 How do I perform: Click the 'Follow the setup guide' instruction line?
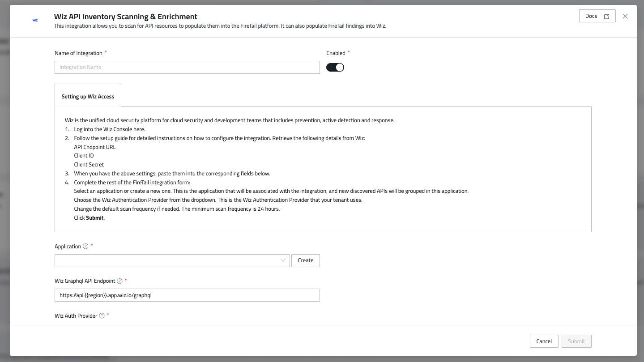[220, 138]
